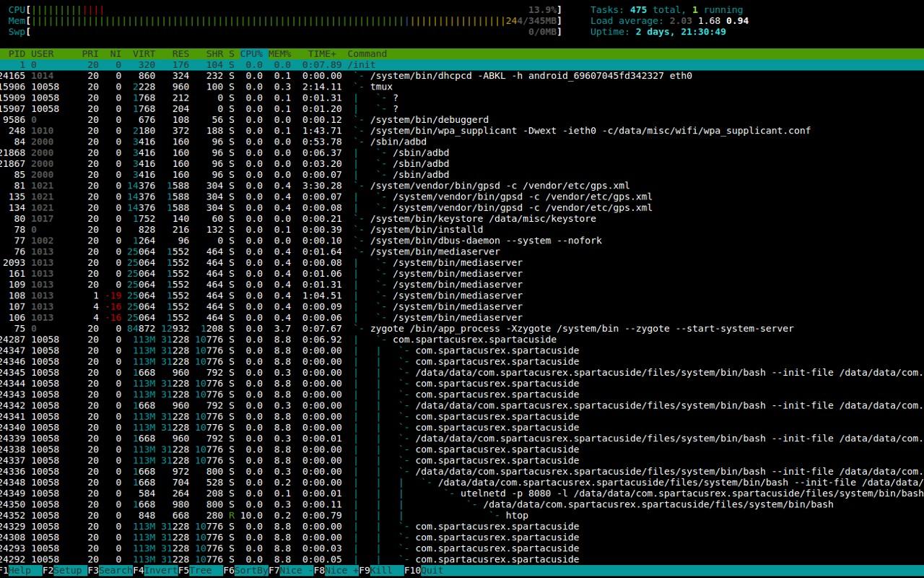This screenshot has width=924, height=578.
Task: Click the Mem usage meter bar
Action: pyautogui.click(x=289, y=21)
